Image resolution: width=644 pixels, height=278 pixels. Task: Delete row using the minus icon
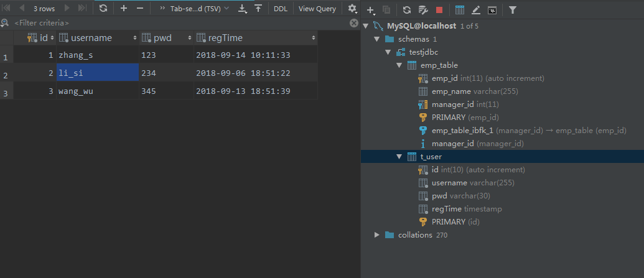pos(139,8)
